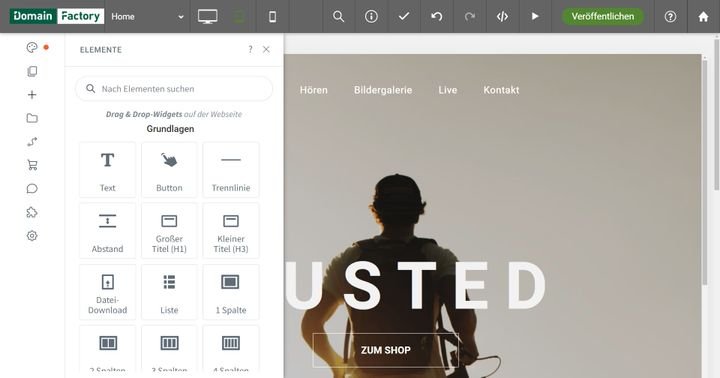The image size is (720, 378).
Task: Open the personalization path icon in sidebar
Action: 32,142
